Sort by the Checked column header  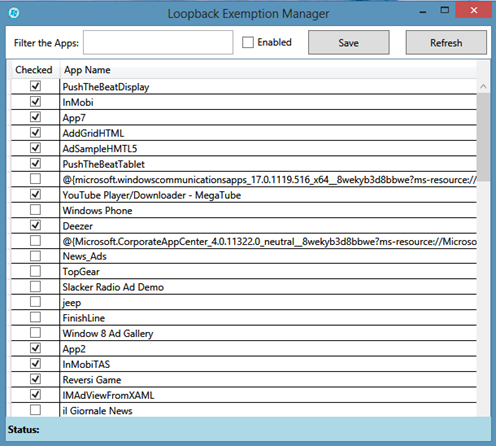pyautogui.click(x=34, y=70)
